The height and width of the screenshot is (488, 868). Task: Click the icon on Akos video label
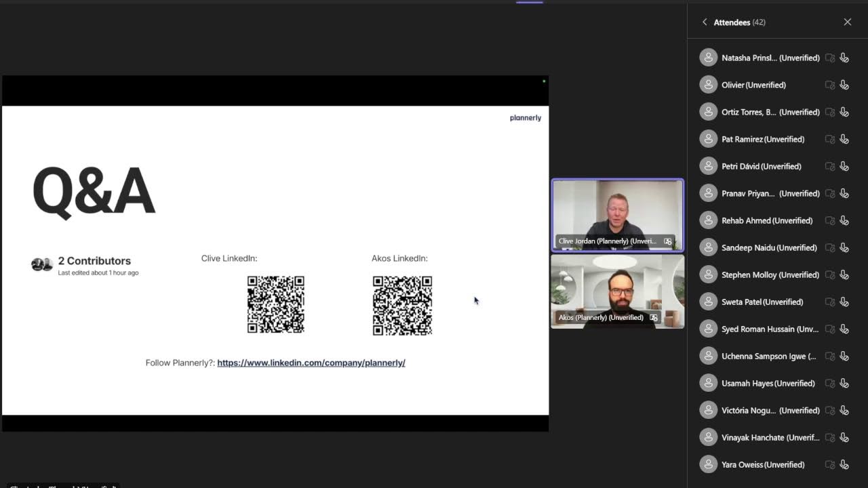click(654, 317)
